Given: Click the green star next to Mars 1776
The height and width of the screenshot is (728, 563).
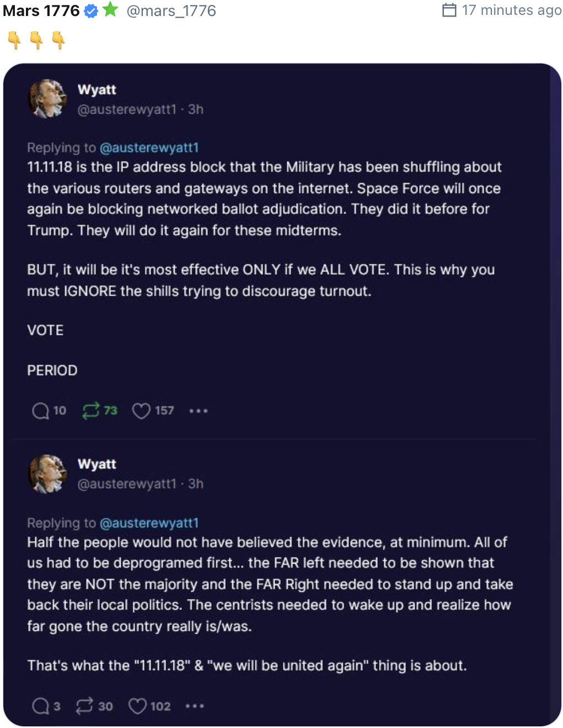Looking at the screenshot, I should [x=110, y=9].
